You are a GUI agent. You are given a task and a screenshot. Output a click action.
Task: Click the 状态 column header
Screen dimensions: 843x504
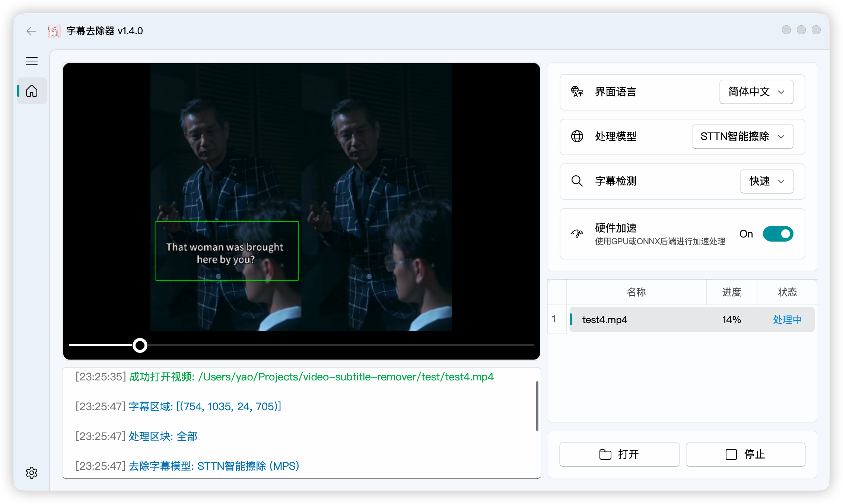click(787, 292)
